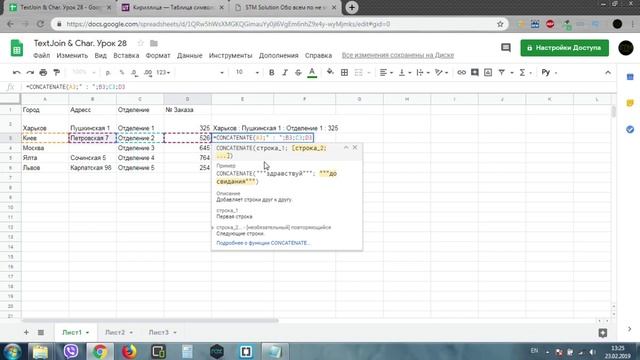Print the spreadsheet
This screenshot has width=640, height=360.
point(43,73)
